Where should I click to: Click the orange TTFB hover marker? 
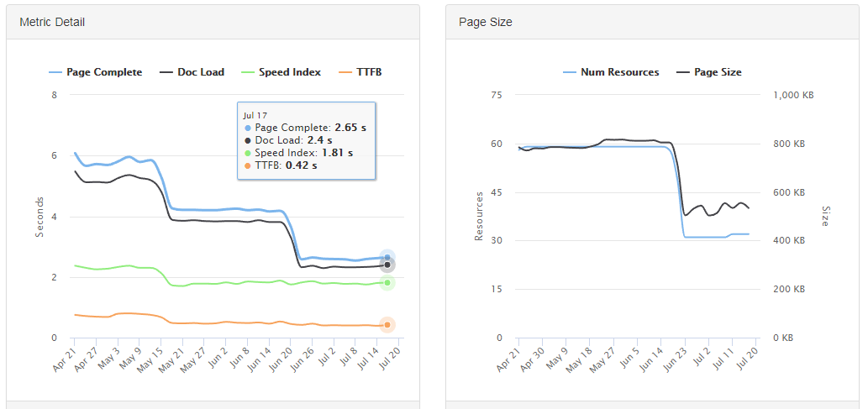click(387, 325)
